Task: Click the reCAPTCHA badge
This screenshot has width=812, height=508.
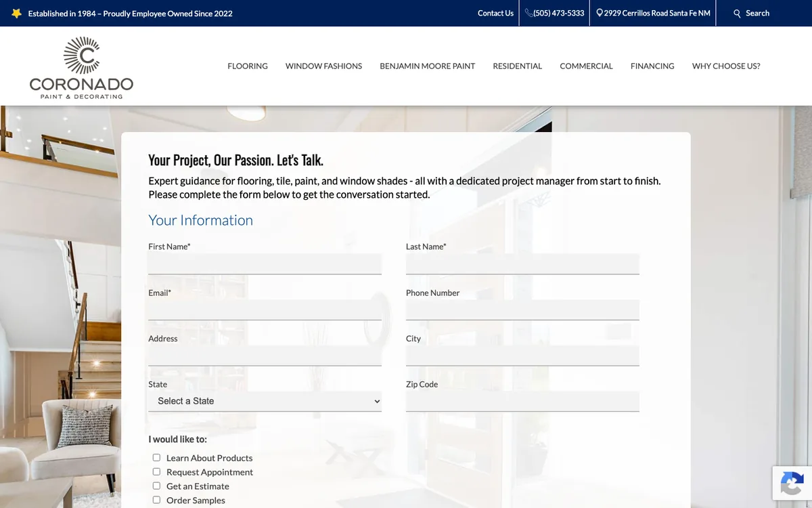Action: [792, 483]
